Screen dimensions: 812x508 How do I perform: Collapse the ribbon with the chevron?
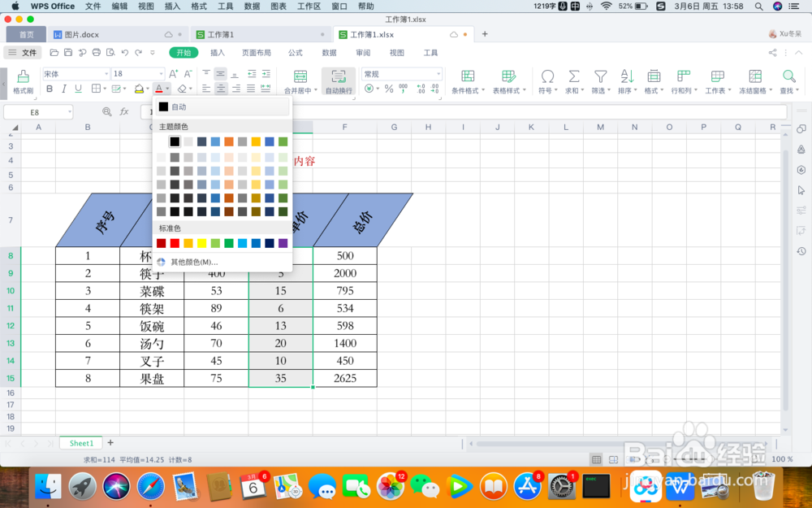click(x=798, y=52)
